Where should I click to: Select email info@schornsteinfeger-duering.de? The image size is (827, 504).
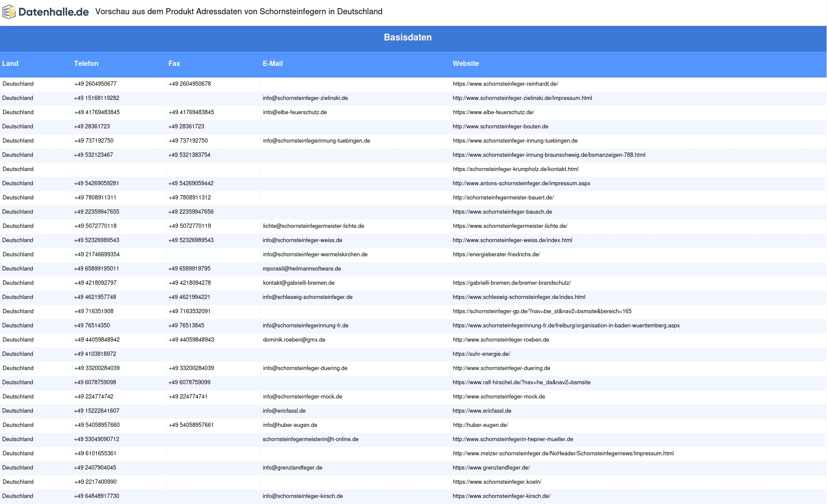point(305,368)
